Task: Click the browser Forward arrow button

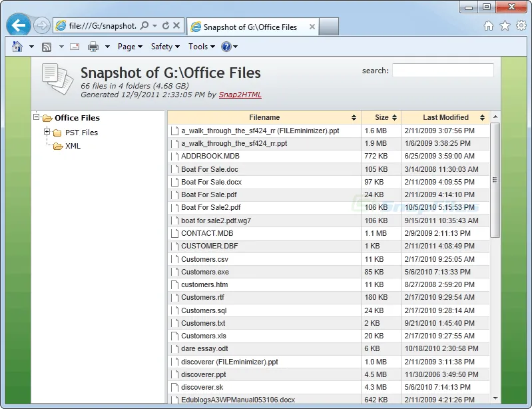Action: coord(42,25)
